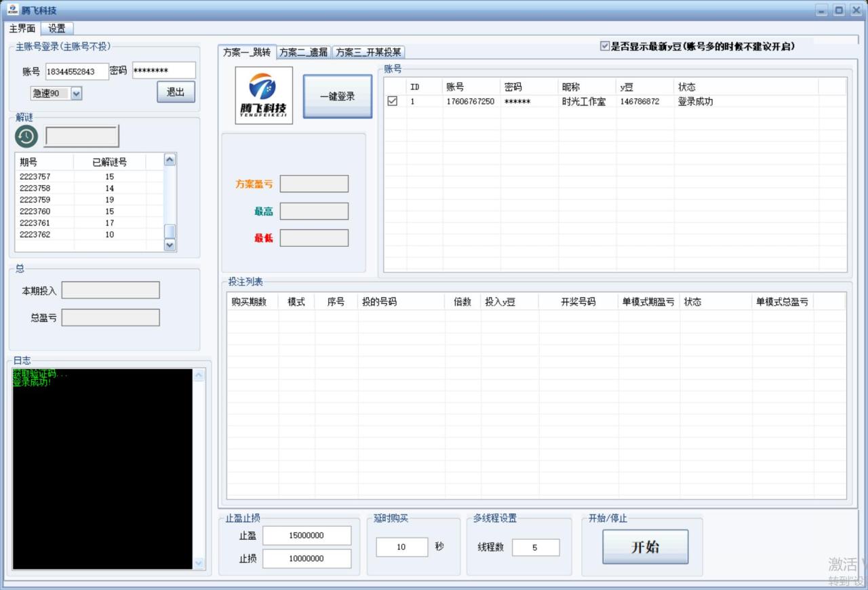Click the 密码 password field
This screenshot has width=868, height=590.
point(163,70)
